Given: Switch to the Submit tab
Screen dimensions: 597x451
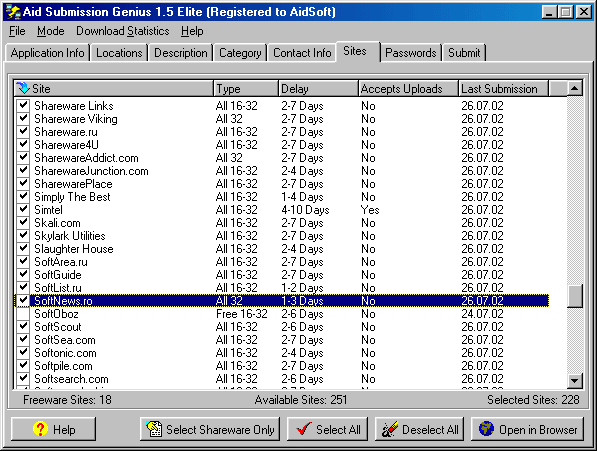Looking at the screenshot, I should [464, 53].
